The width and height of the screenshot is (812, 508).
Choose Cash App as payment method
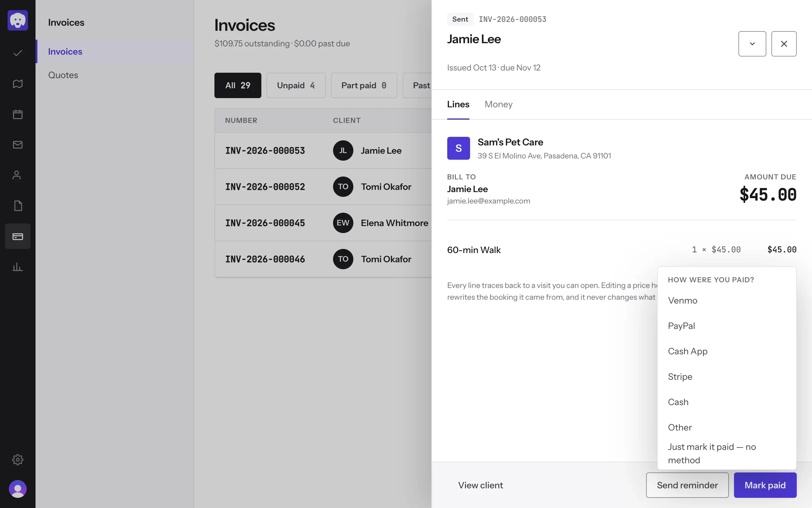727,351
